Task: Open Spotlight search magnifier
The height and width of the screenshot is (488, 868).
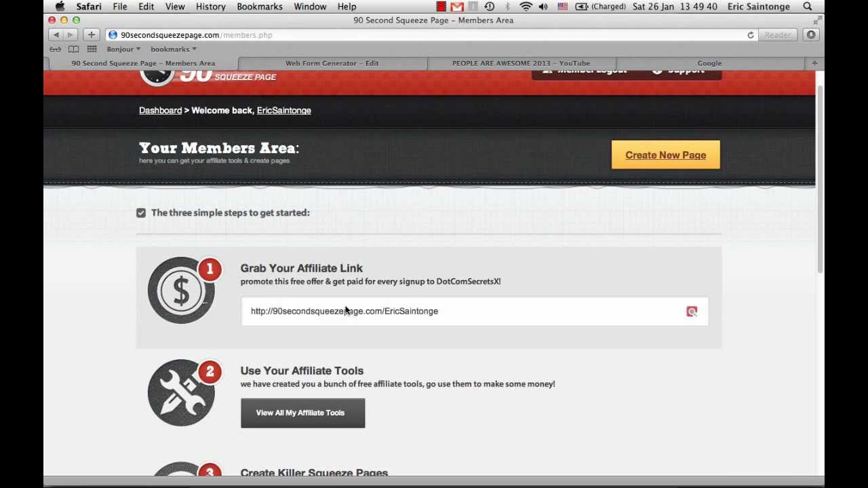Action: pos(808,6)
